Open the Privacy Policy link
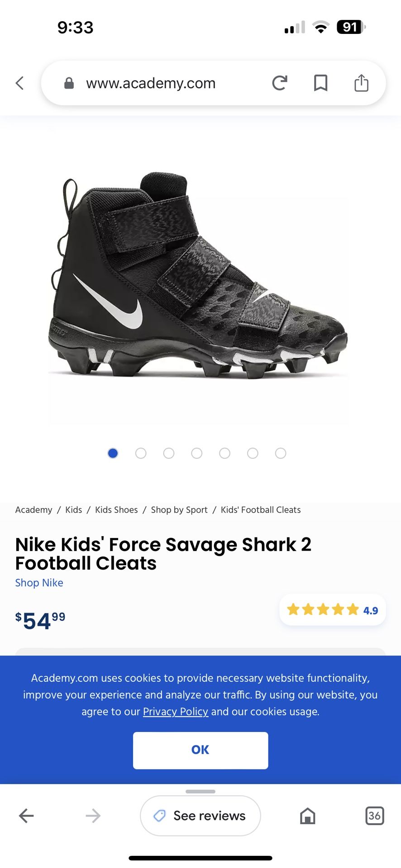The width and height of the screenshot is (401, 868). pos(176,712)
